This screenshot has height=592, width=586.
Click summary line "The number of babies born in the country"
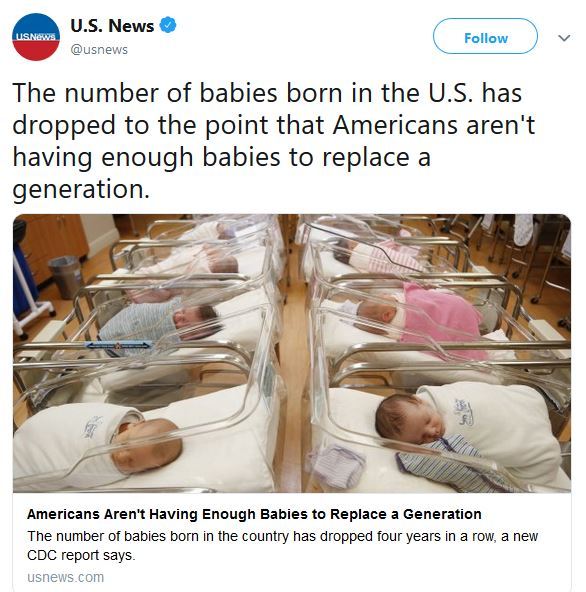point(282,536)
